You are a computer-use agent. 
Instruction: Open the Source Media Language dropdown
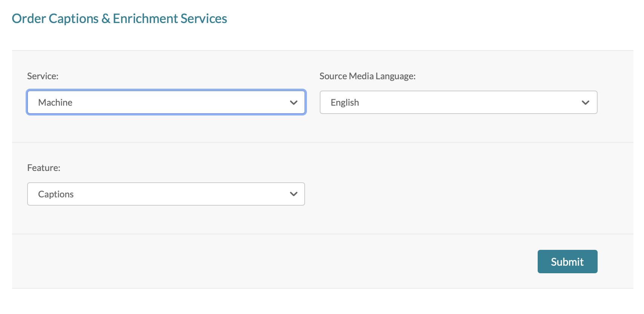coord(458,102)
